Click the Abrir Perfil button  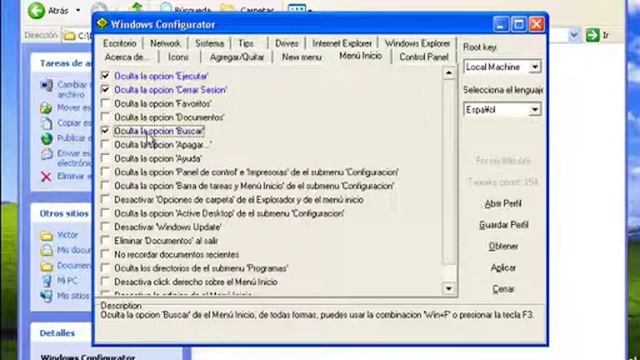pyautogui.click(x=503, y=204)
